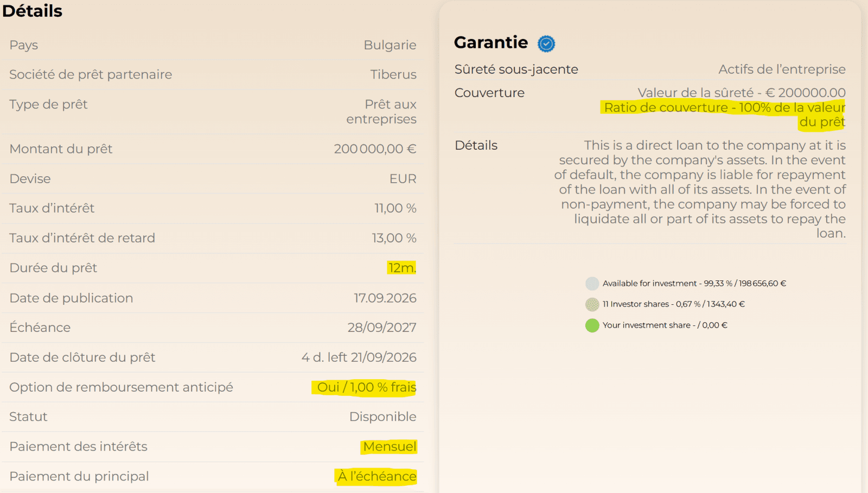
Task: Select the publication date '17.09.2026'
Action: click(x=385, y=298)
